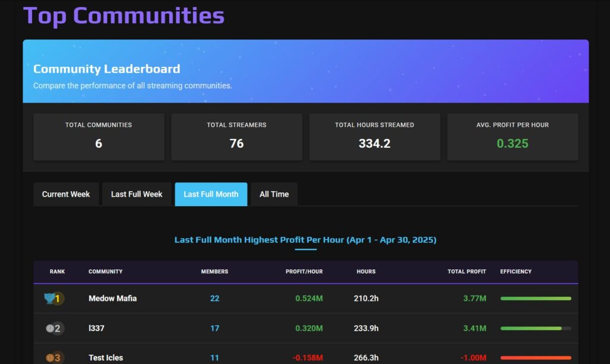Screen dimensions: 610x364
Task: Click Medow Mafia's 22 members count
Action: [x=214, y=298]
